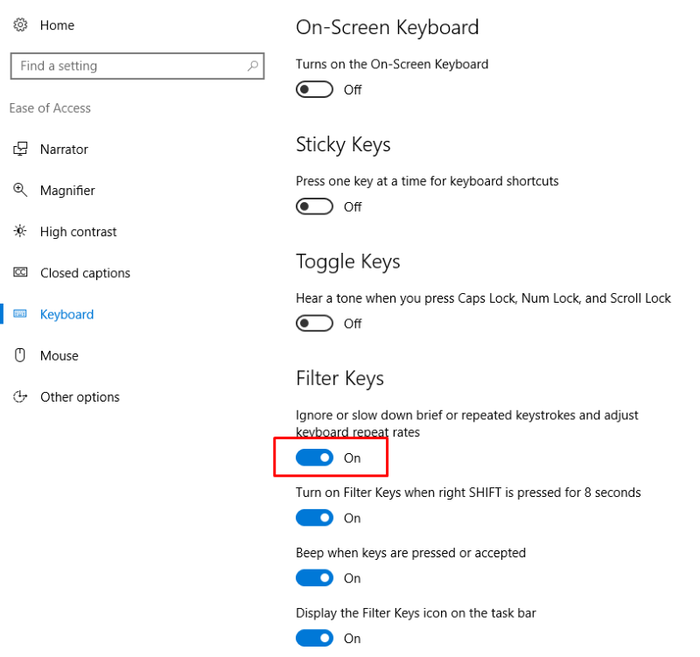700x657 pixels.
Task: Click the High contrast sun icon
Action: 20,231
